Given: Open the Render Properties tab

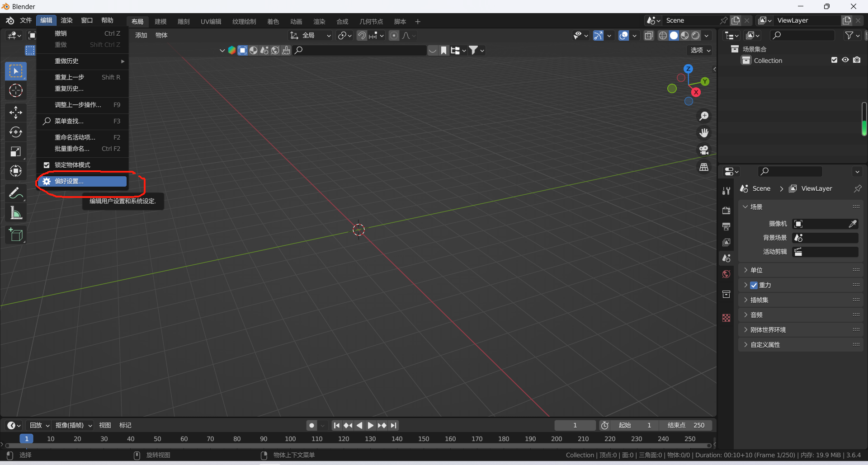Looking at the screenshot, I should [726, 210].
